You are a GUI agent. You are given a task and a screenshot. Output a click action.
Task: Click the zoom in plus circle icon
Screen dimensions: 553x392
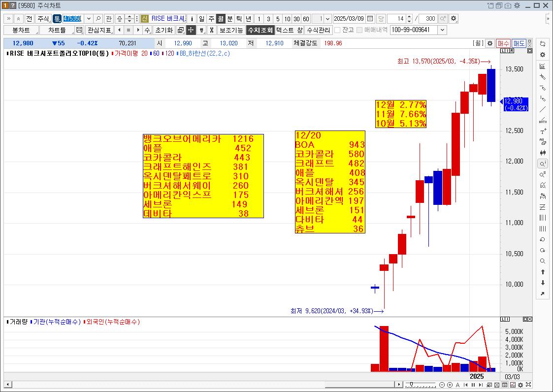coord(450,385)
